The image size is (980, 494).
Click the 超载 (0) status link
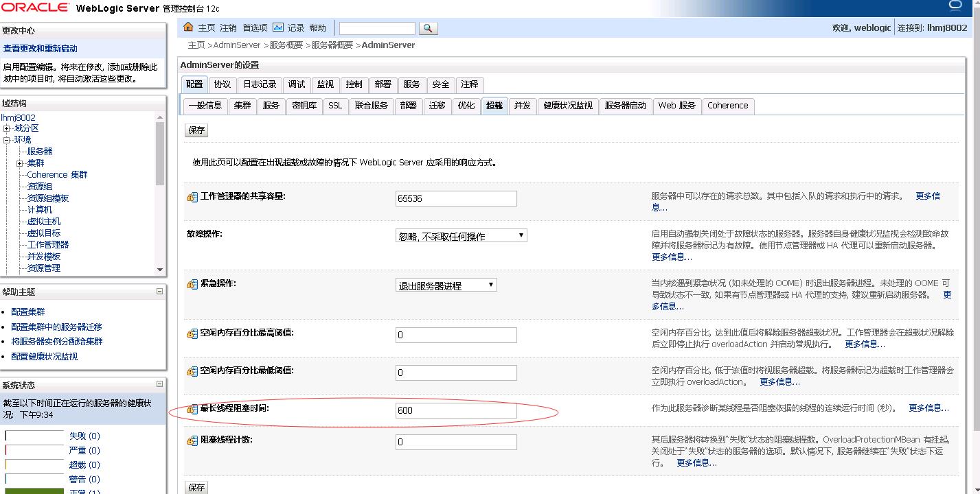[x=84, y=465]
